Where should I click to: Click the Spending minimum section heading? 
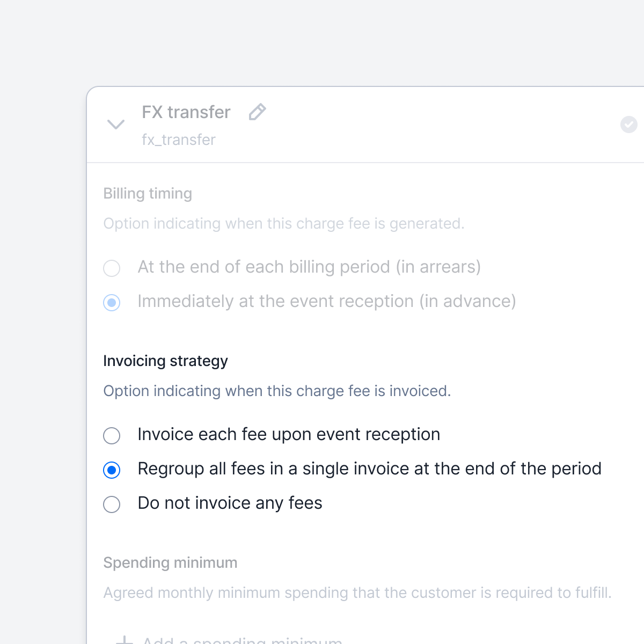pyautogui.click(x=170, y=562)
